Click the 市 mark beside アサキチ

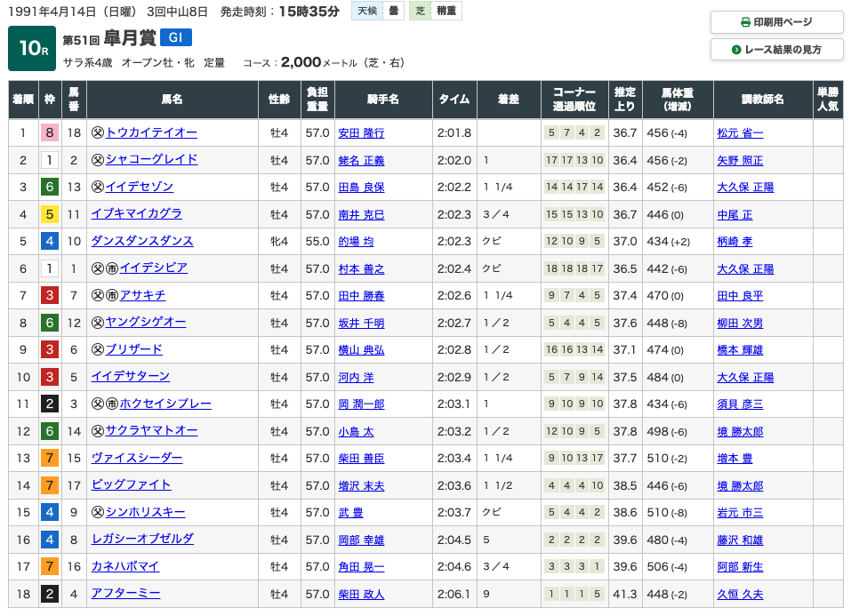pyautogui.click(x=112, y=295)
